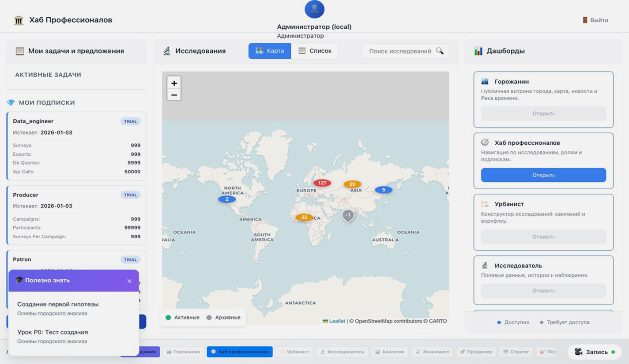Open the Leaflet attribution link
The height and width of the screenshot is (364, 629).
point(337,321)
